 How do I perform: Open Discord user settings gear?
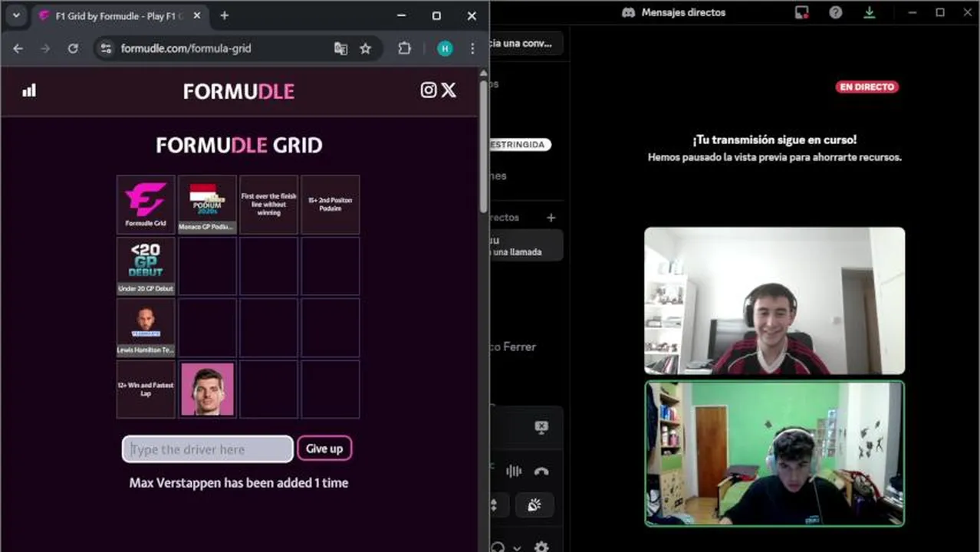(541, 547)
